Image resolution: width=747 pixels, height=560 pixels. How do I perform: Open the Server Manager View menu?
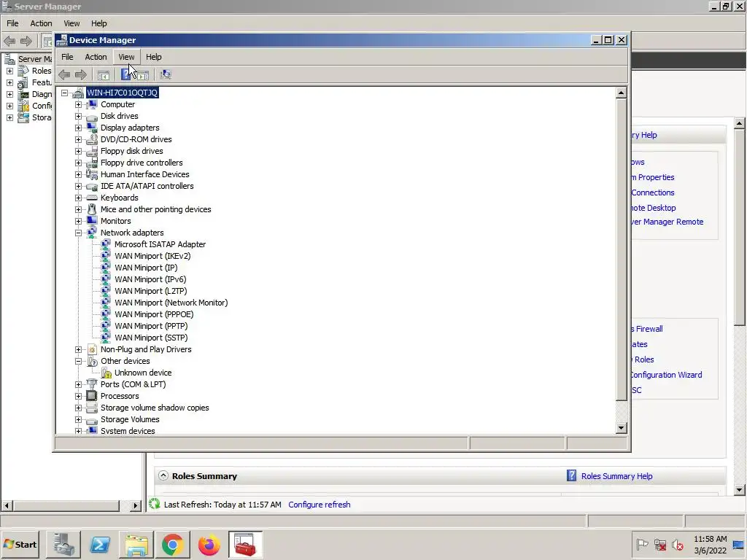tap(71, 23)
